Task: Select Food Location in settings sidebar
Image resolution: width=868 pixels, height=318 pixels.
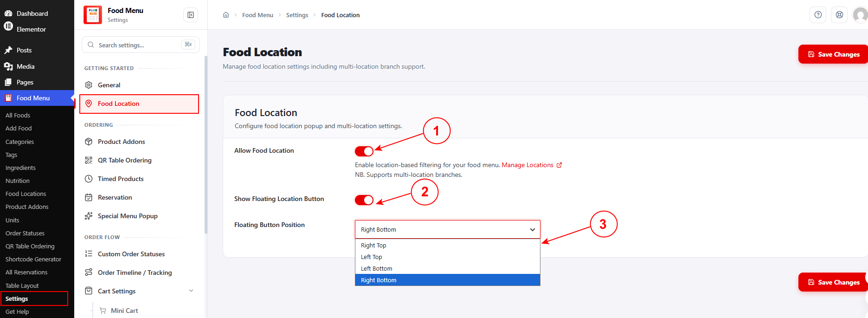Action: tap(139, 104)
